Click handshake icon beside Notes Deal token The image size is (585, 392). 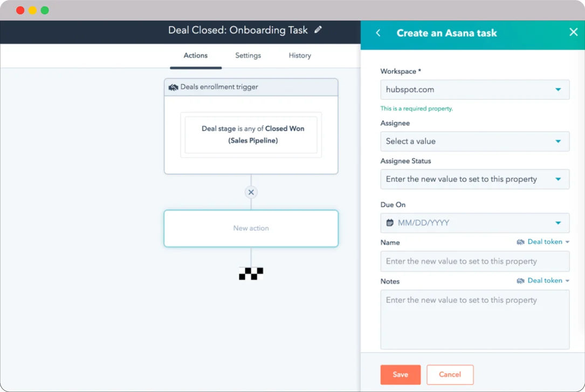pos(520,281)
